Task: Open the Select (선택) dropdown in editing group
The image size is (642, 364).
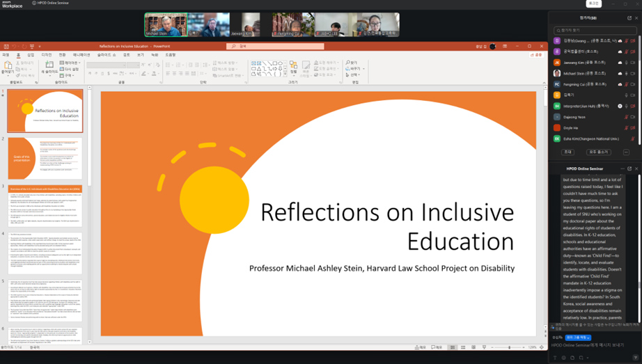Action: tap(353, 75)
